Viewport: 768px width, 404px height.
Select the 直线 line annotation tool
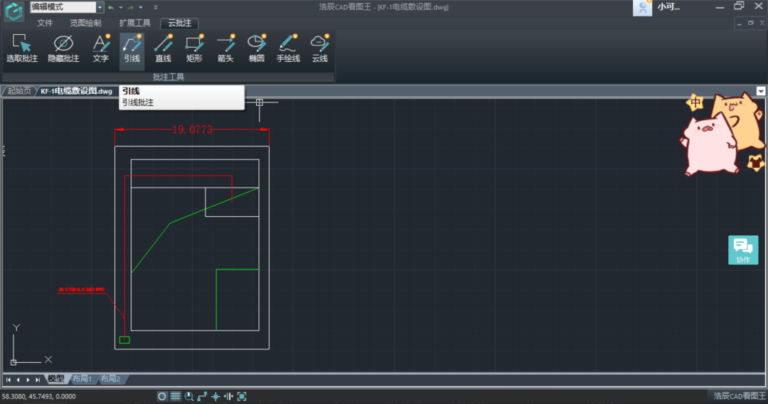pyautogui.click(x=163, y=48)
